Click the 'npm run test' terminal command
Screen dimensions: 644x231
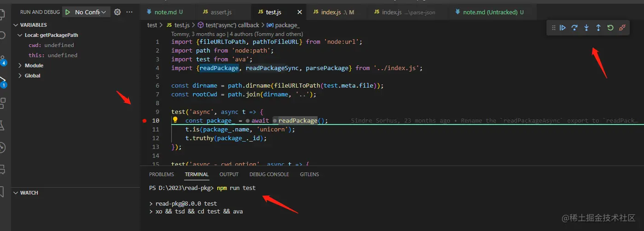point(236,188)
